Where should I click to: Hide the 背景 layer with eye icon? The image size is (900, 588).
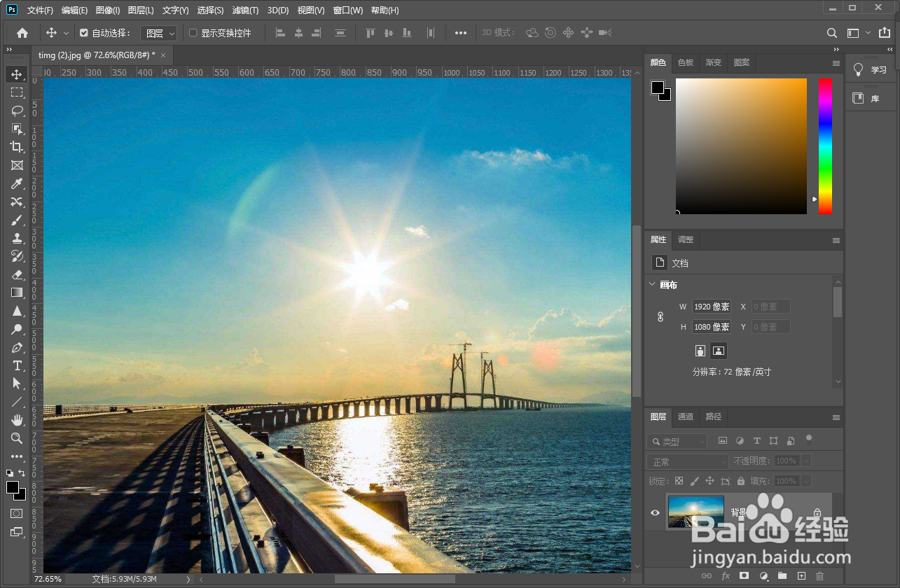pos(655,512)
